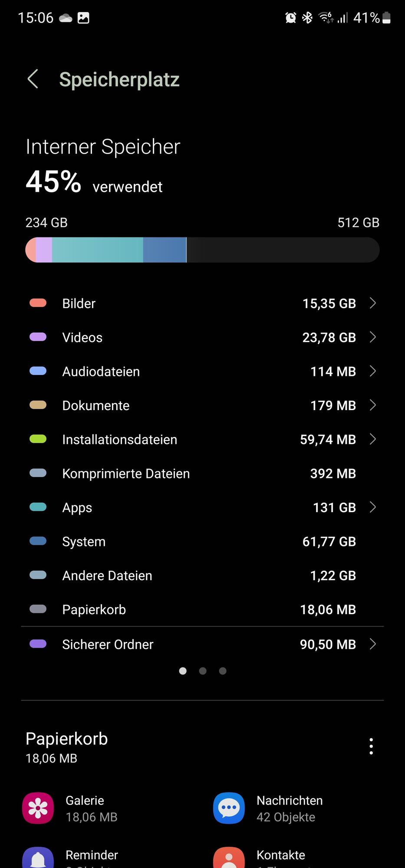405x868 pixels.
Task: Tap the alarm clock status icon
Action: [x=290, y=18]
